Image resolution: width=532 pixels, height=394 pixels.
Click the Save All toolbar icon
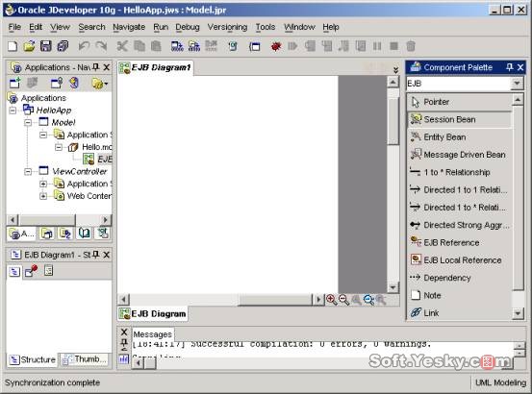point(63,46)
